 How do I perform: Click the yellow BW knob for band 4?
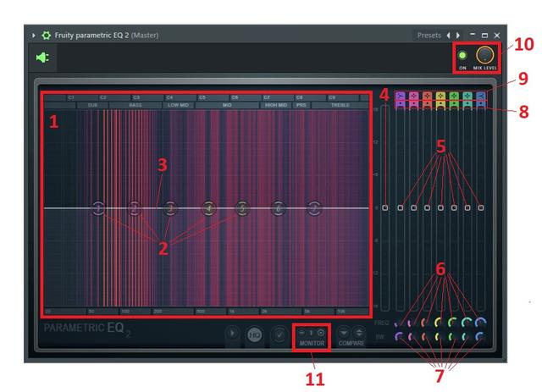440,336
